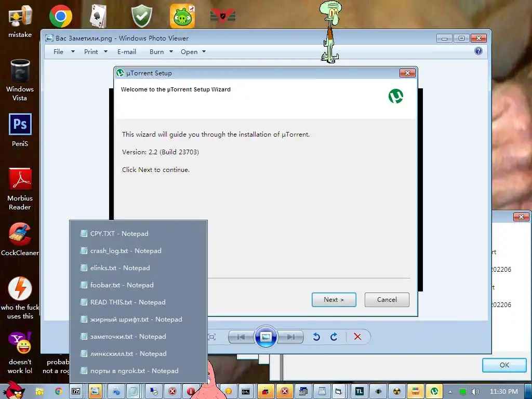Click the 11:30 PM clock
The image size is (532, 399).
504,392
